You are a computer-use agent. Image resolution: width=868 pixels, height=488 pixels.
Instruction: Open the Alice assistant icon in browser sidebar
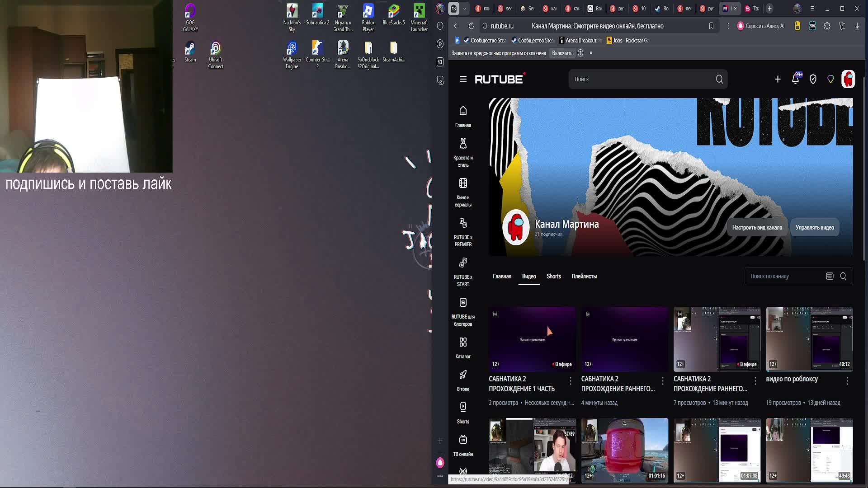pos(440,462)
